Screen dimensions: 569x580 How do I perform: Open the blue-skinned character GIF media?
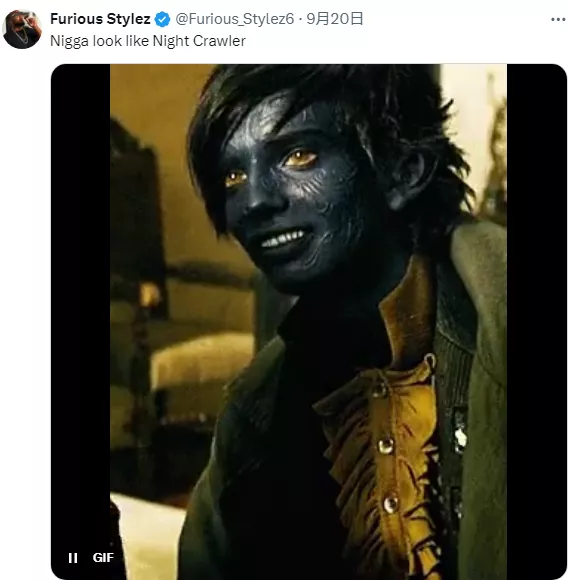click(x=309, y=322)
